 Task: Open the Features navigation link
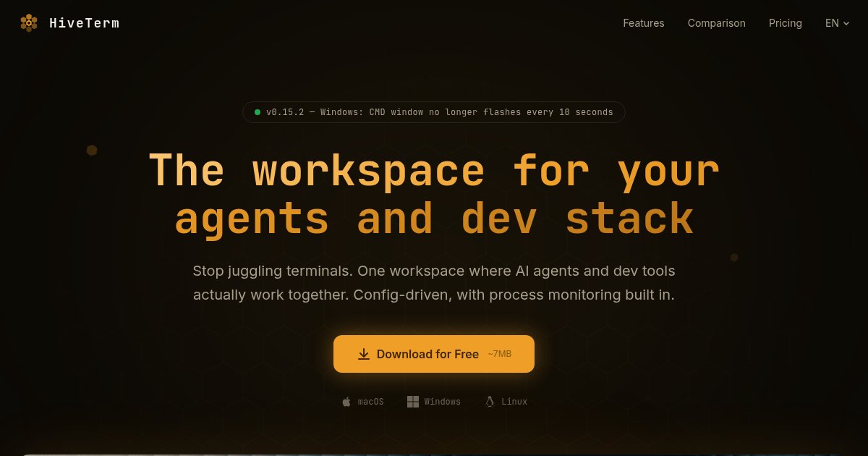pyautogui.click(x=643, y=23)
